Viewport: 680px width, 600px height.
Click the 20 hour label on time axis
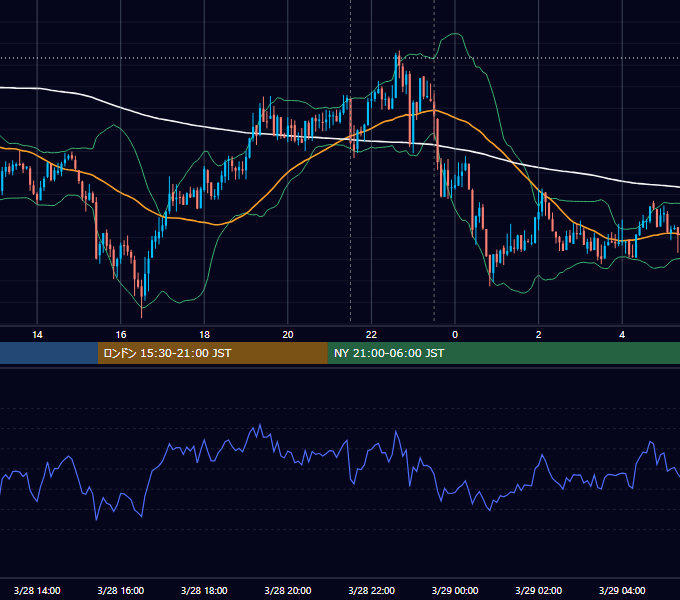tap(288, 335)
